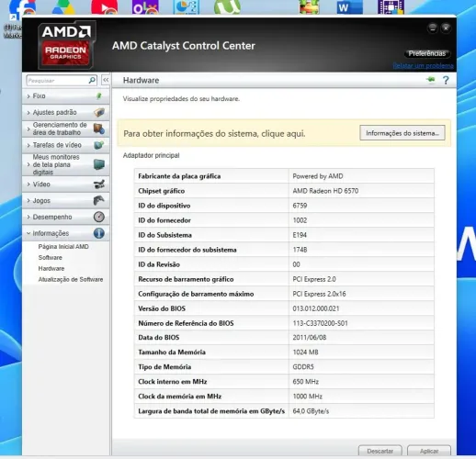Open the YouTube desktop shortcut
This screenshot has width=476, height=459.
(105, 6)
